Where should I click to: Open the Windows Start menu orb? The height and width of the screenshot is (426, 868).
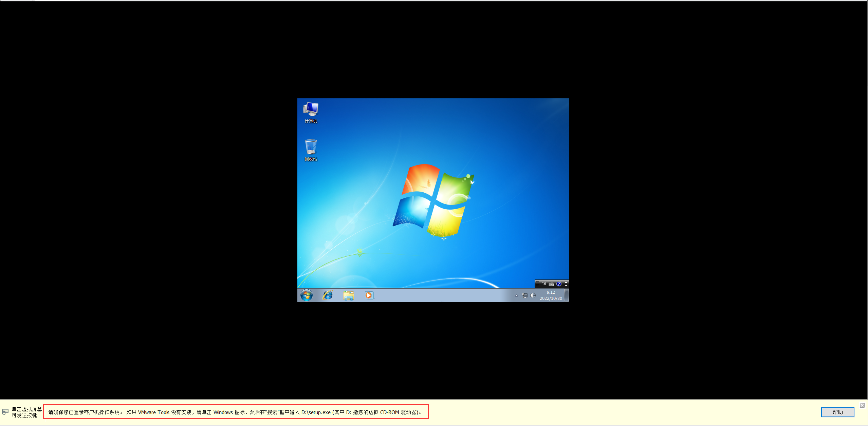tap(307, 295)
